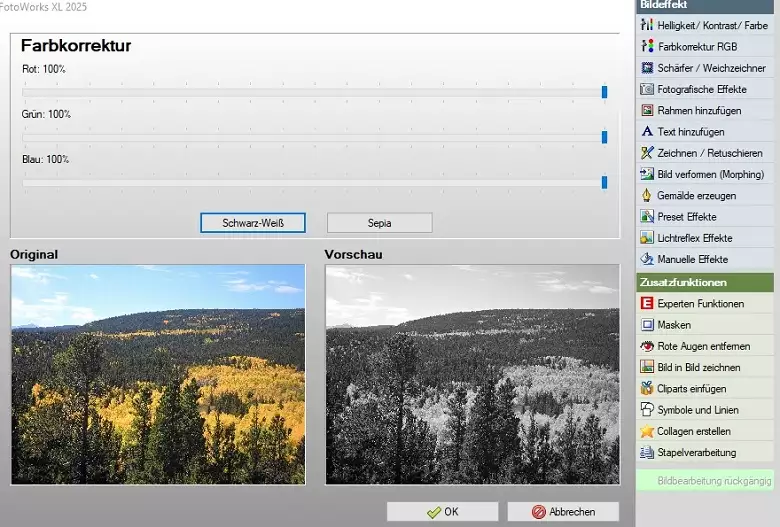Screen dimensions: 780x527
Task: Click the Bild in Bild zeichnen icon
Action: (x=647, y=367)
